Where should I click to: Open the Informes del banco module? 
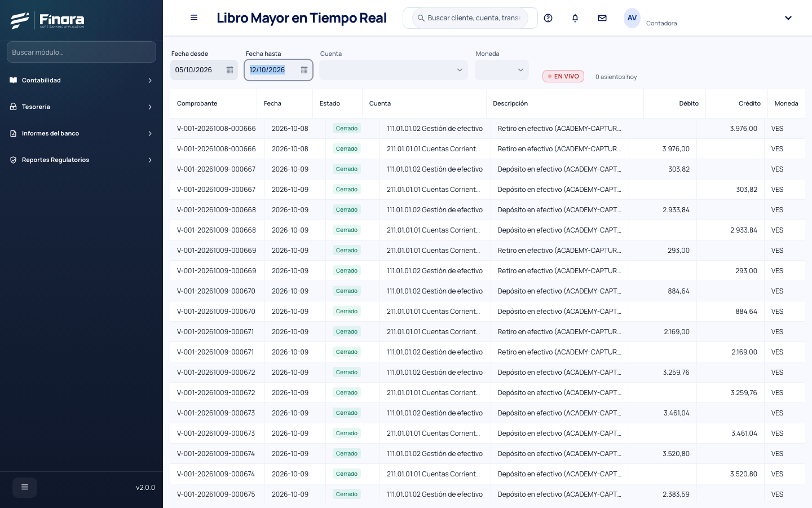pyautogui.click(x=81, y=133)
